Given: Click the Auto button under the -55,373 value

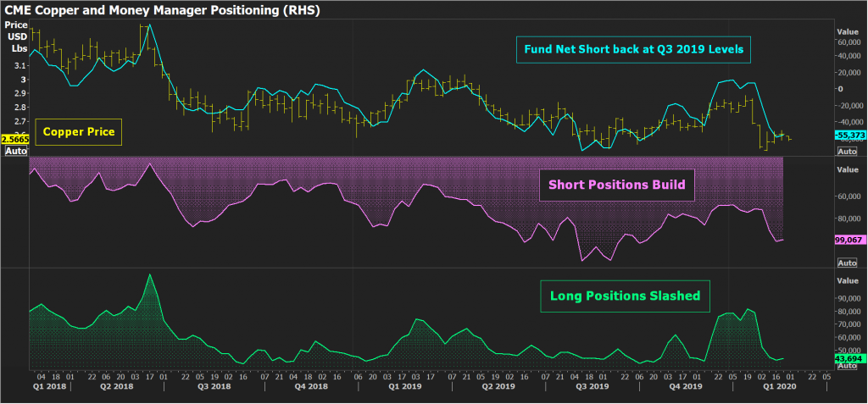Looking at the screenshot, I should (x=847, y=151).
